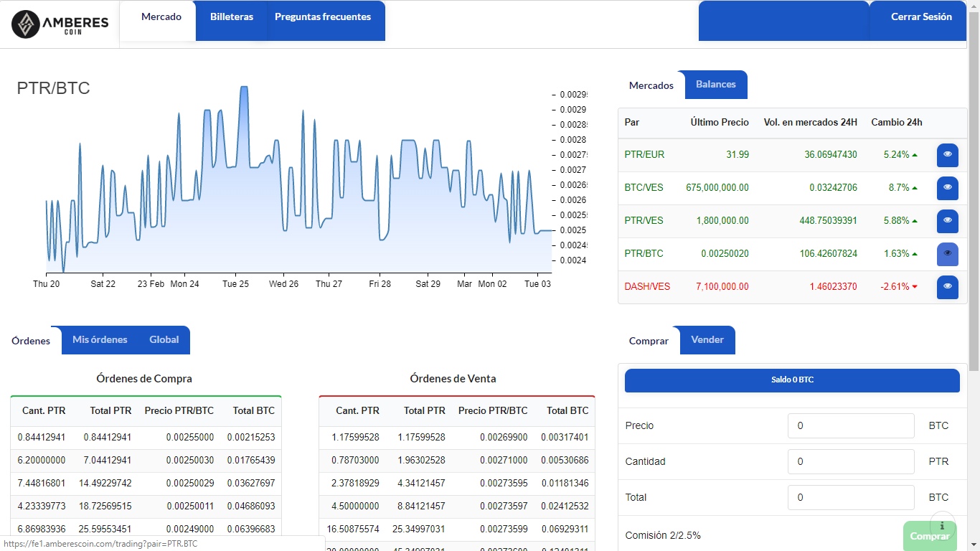Click the Saldo 0 BTC button
Image resolution: width=980 pixels, height=551 pixels.
click(x=792, y=380)
